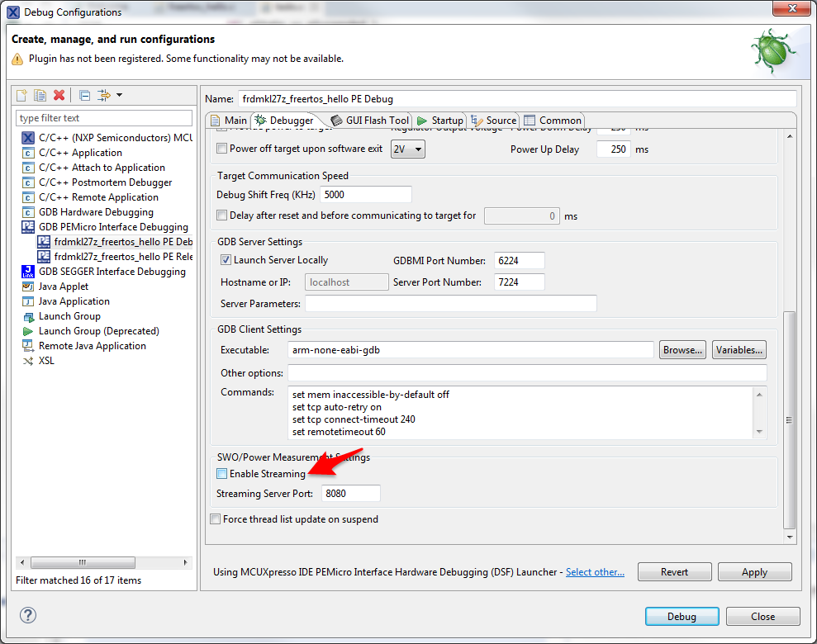Toggle Force thread list update on suspend
Image resolution: width=817 pixels, height=644 pixels.
coord(215,519)
